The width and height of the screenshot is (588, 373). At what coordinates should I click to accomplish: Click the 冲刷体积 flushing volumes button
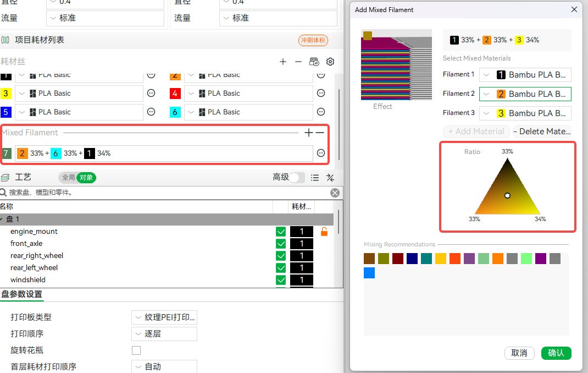click(x=313, y=40)
